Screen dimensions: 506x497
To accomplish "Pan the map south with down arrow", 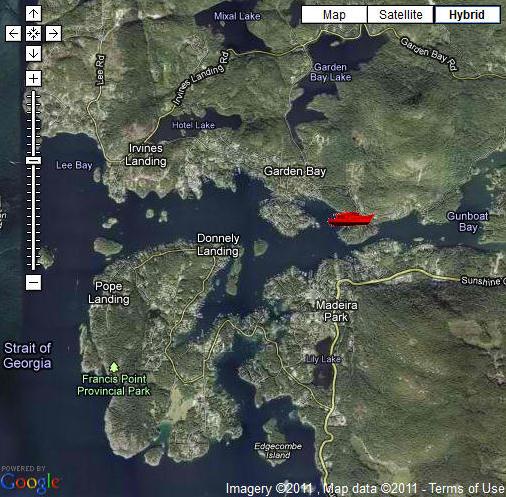I will [33, 53].
